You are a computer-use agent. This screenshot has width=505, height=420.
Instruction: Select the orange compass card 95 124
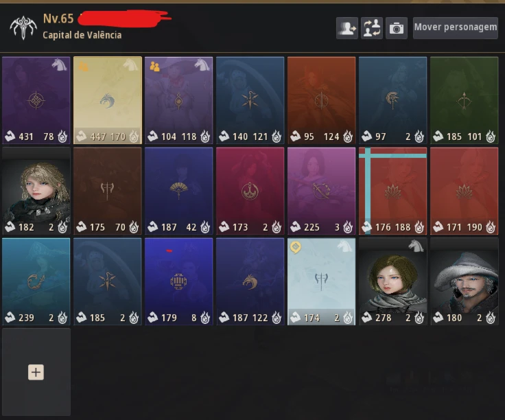(x=321, y=100)
